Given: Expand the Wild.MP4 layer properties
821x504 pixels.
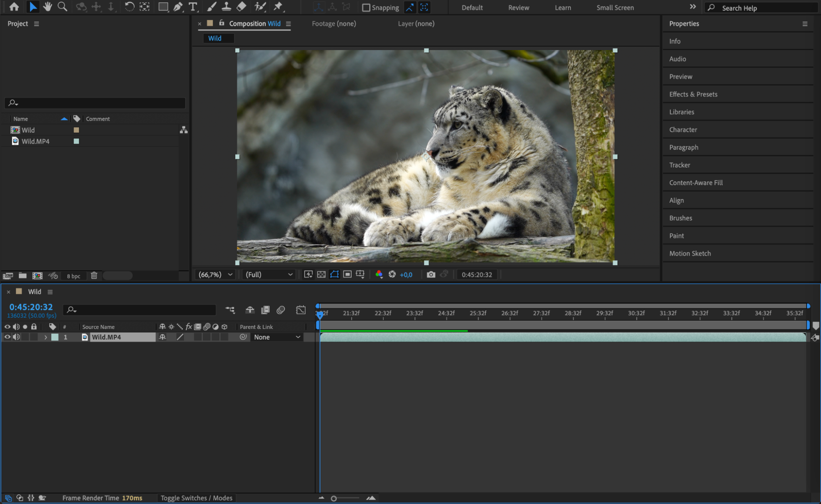Looking at the screenshot, I should (46, 337).
